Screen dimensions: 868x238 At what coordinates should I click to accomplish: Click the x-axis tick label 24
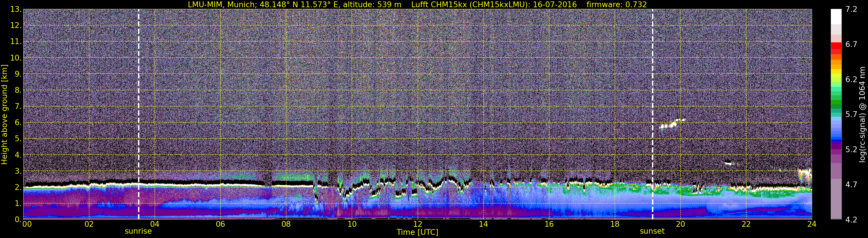click(x=812, y=224)
